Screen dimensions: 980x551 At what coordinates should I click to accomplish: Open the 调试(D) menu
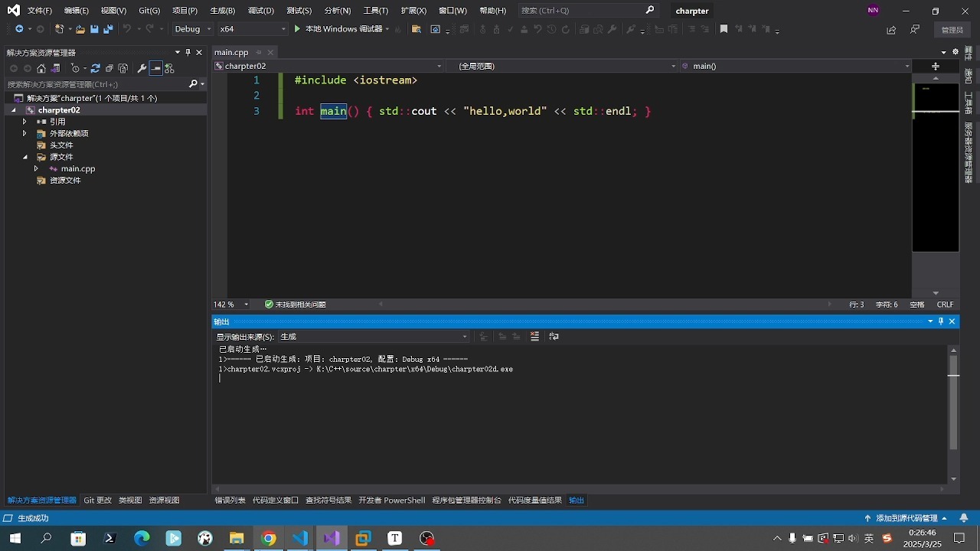tap(261, 11)
